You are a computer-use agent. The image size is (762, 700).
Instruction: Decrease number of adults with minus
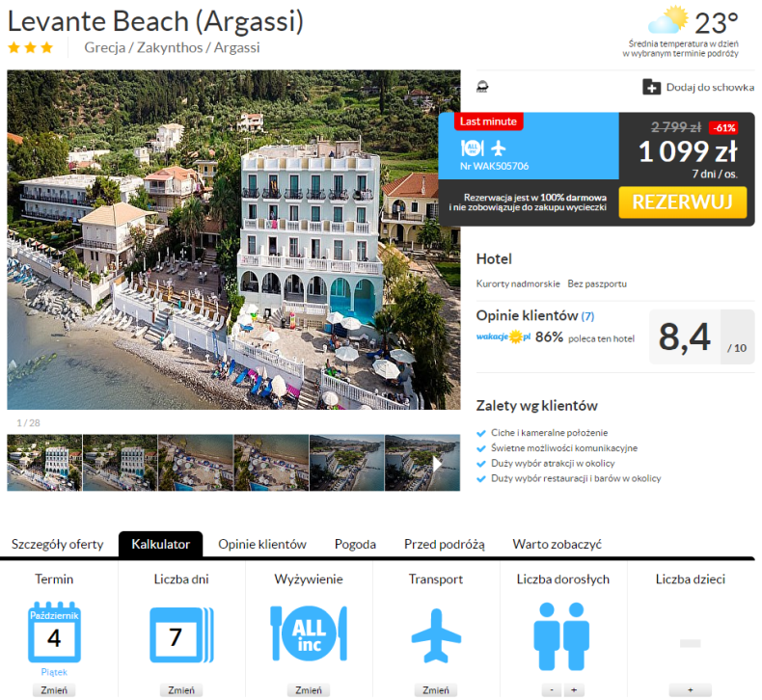(552, 690)
